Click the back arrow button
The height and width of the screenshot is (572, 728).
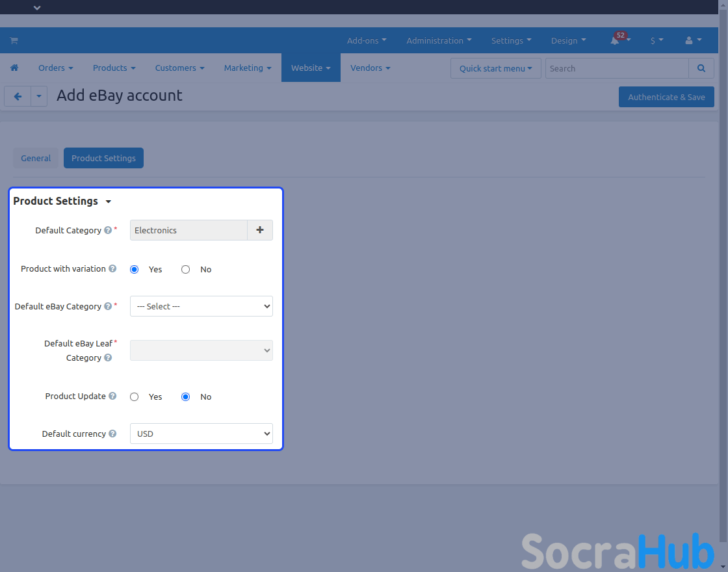(x=18, y=97)
